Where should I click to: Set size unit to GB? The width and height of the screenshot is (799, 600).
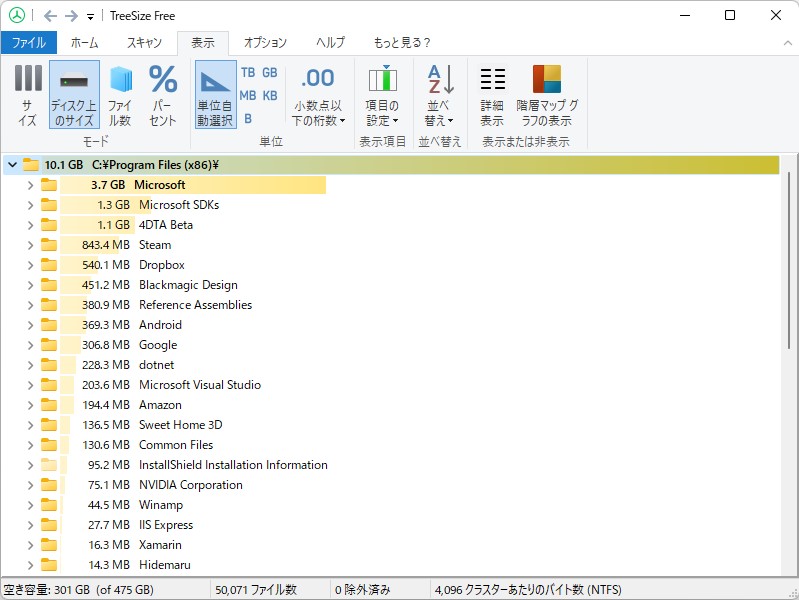point(270,73)
